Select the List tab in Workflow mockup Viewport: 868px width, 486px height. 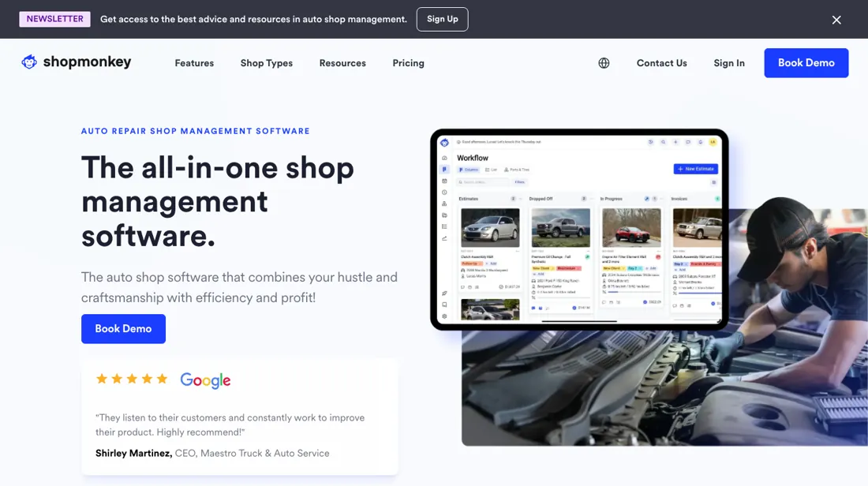coord(492,170)
